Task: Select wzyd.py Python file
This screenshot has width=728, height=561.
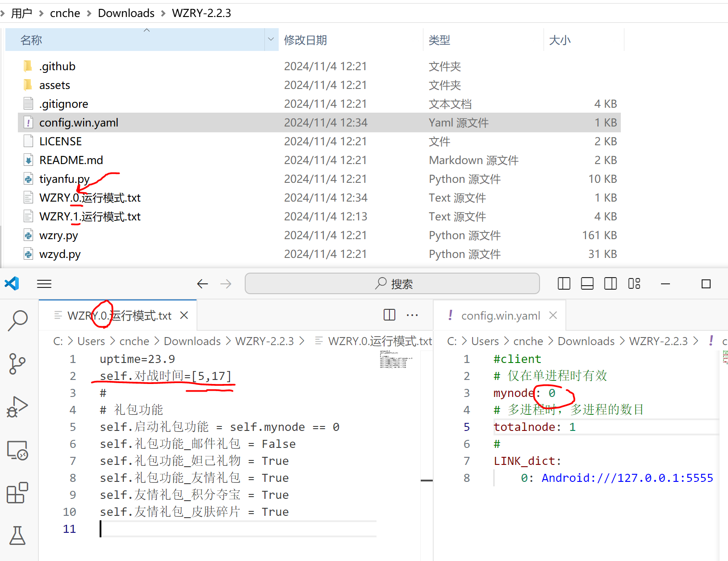Action: tap(60, 254)
